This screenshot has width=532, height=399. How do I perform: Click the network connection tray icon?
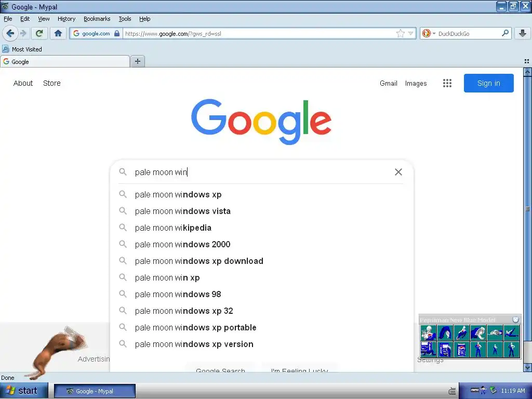(493, 391)
